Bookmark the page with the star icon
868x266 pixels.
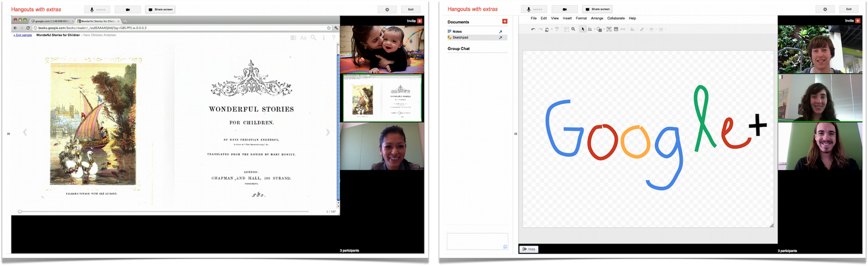[329, 28]
